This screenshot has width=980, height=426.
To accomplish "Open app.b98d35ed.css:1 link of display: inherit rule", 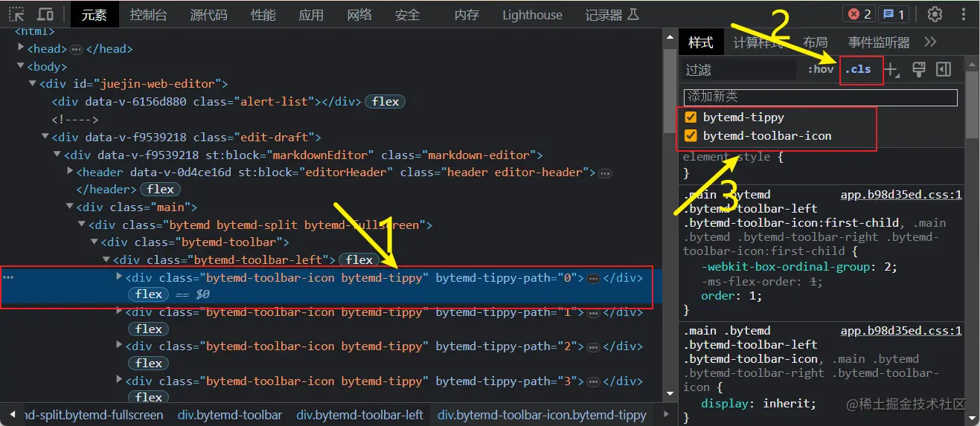I will 901,331.
